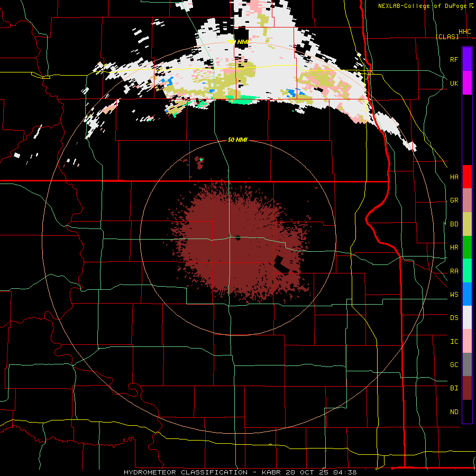Click the HA legend label
The height and width of the screenshot is (476, 476).
pos(454,177)
